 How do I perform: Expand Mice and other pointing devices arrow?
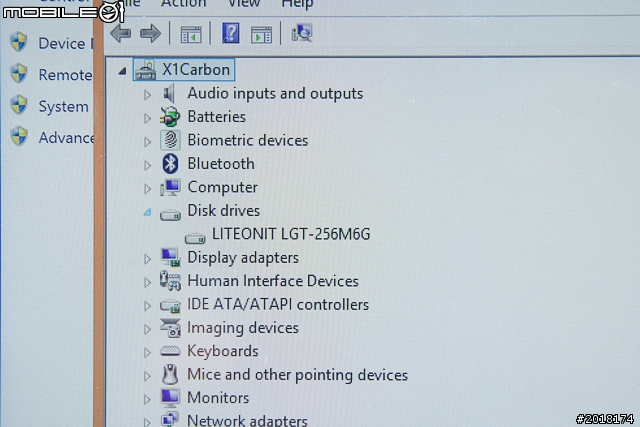(147, 376)
